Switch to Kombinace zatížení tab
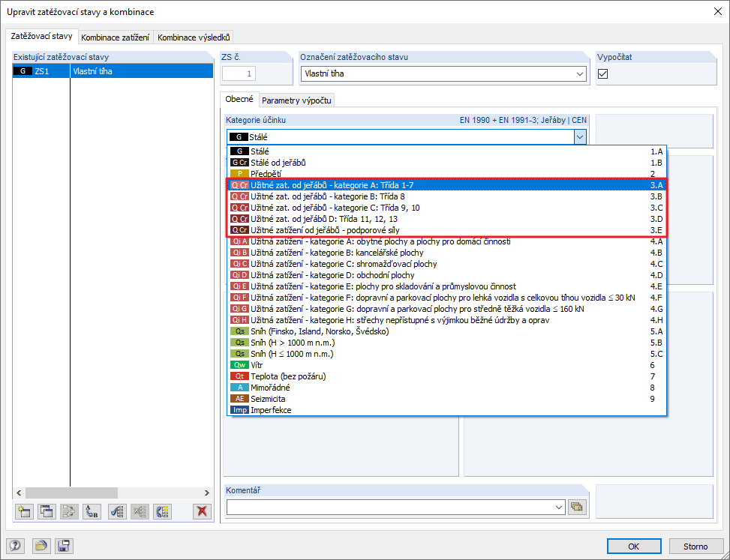 [116, 37]
